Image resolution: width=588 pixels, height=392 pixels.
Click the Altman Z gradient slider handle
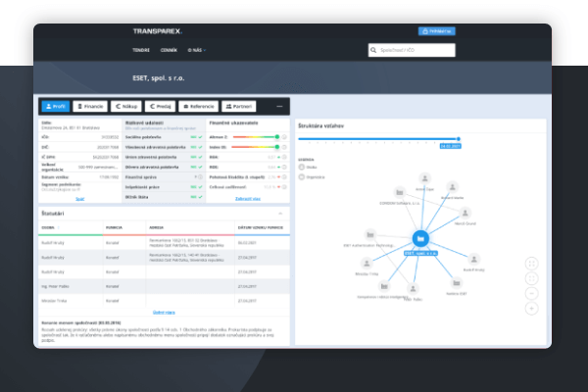click(277, 137)
